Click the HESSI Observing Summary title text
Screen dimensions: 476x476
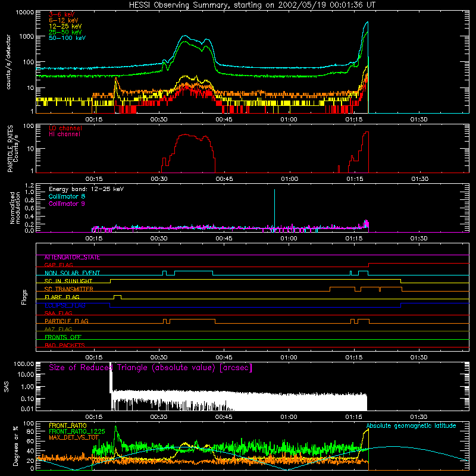pyautogui.click(x=252, y=5)
